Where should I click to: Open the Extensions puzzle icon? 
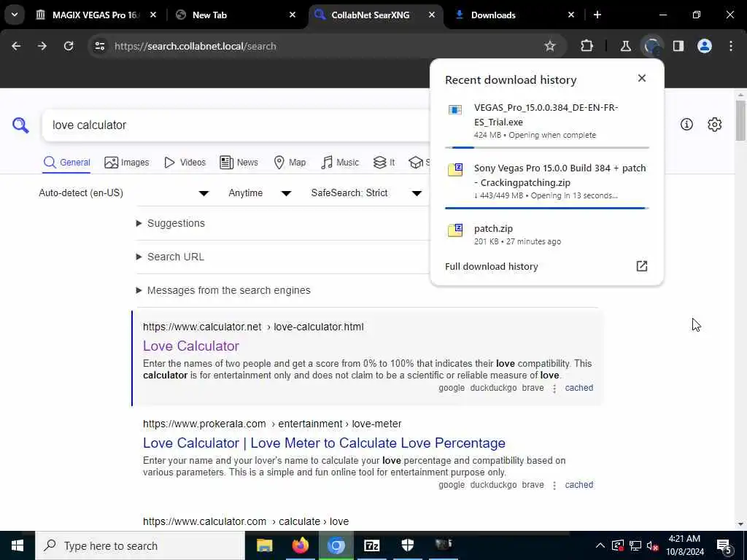(587, 46)
